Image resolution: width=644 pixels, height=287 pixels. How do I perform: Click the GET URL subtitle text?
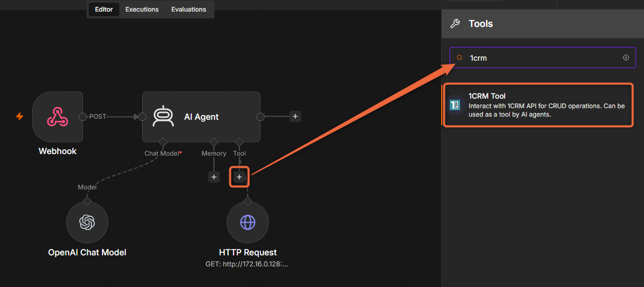247,264
